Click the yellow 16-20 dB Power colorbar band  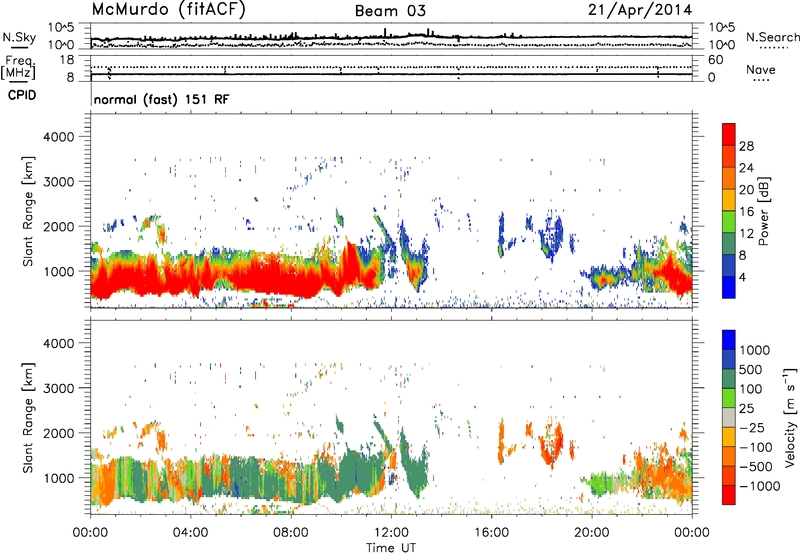click(x=729, y=199)
